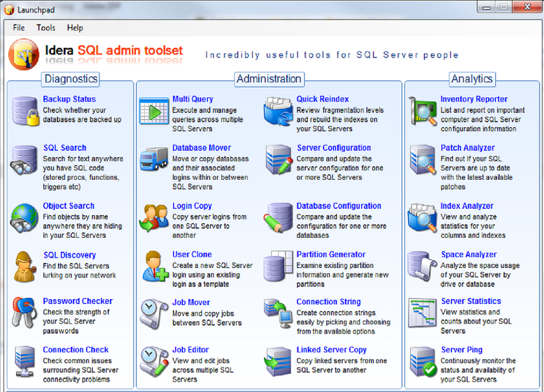This screenshot has width=544, height=392.
Task: Click 'Move and copy jobs between SQL Servers' text
Action: tap(207, 318)
